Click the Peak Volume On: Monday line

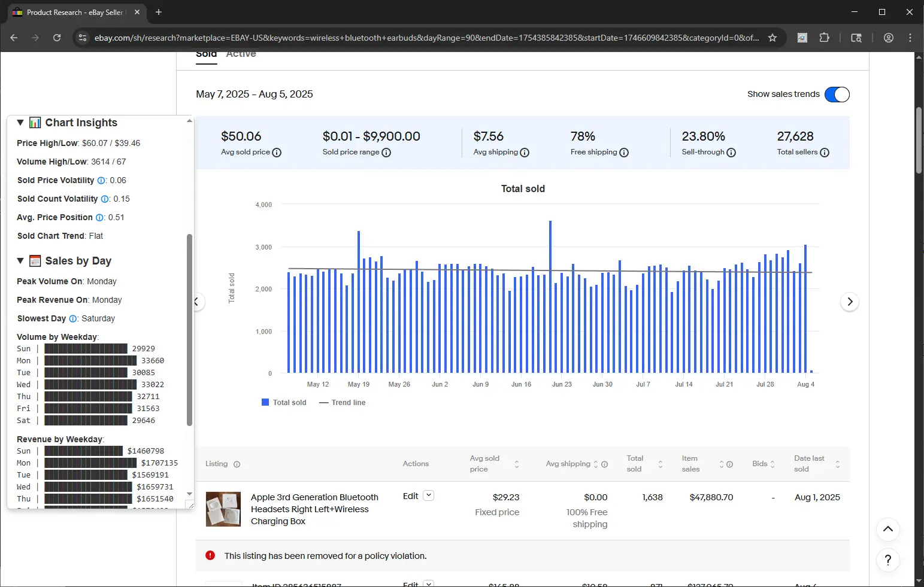[66, 282]
